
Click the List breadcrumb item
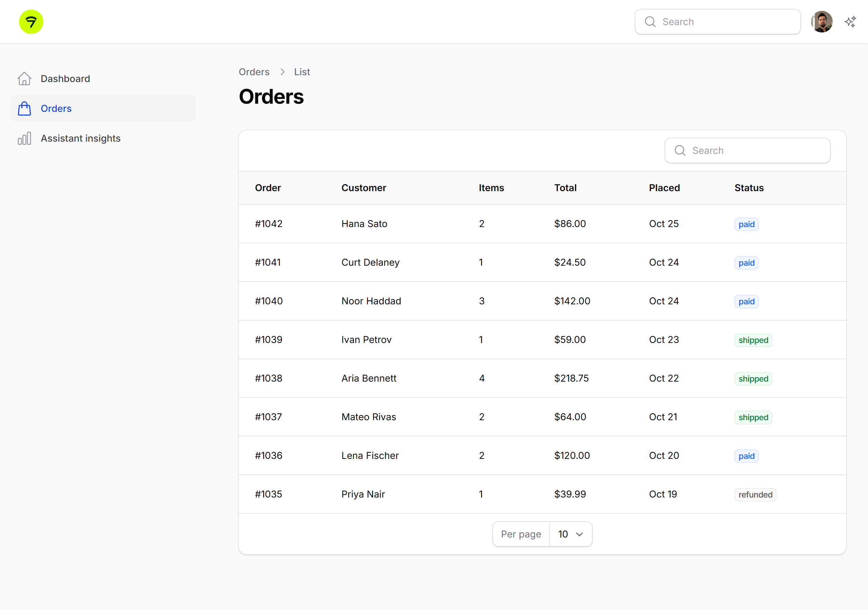(302, 72)
